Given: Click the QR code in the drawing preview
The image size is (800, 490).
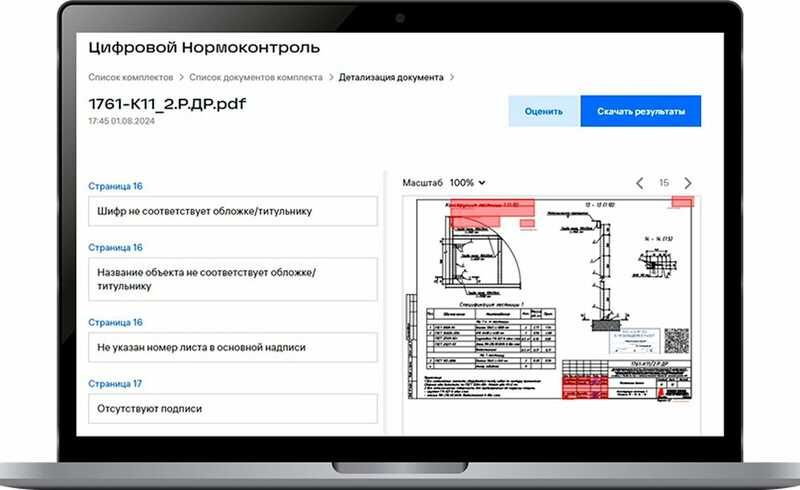Looking at the screenshot, I should (x=679, y=342).
